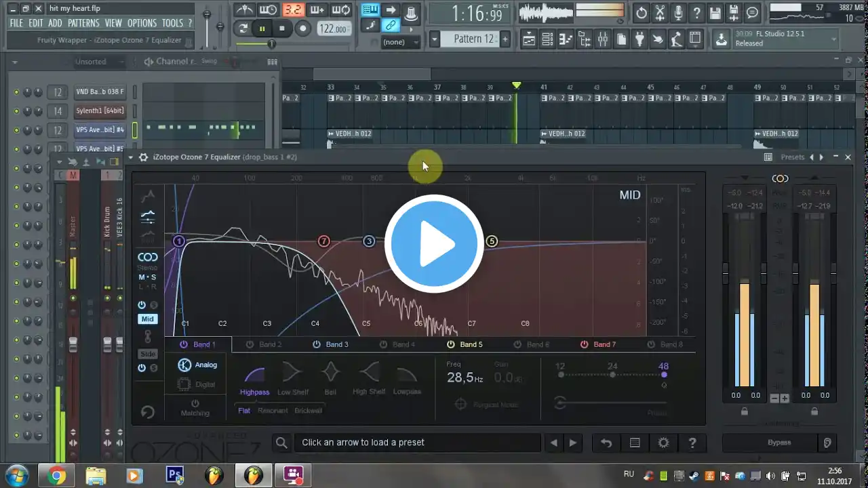Open the Presets dropdown in plugin title bar
868x488 pixels.
tap(792, 157)
